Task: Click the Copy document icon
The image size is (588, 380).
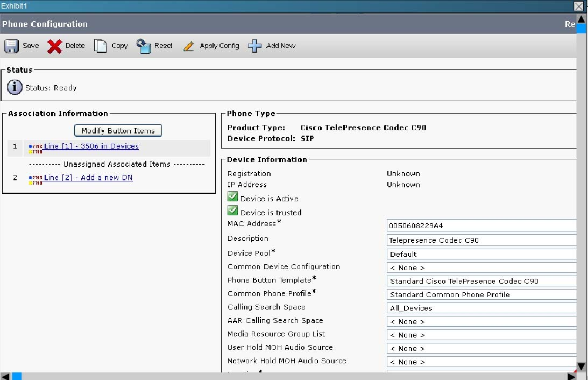Action: tap(101, 46)
